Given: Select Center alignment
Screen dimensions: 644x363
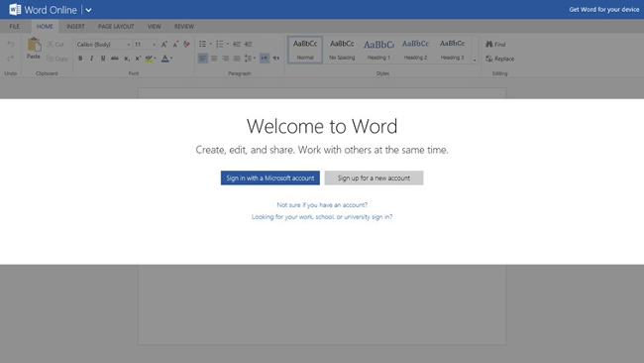Looking at the screenshot, I should pyautogui.click(x=214, y=59).
